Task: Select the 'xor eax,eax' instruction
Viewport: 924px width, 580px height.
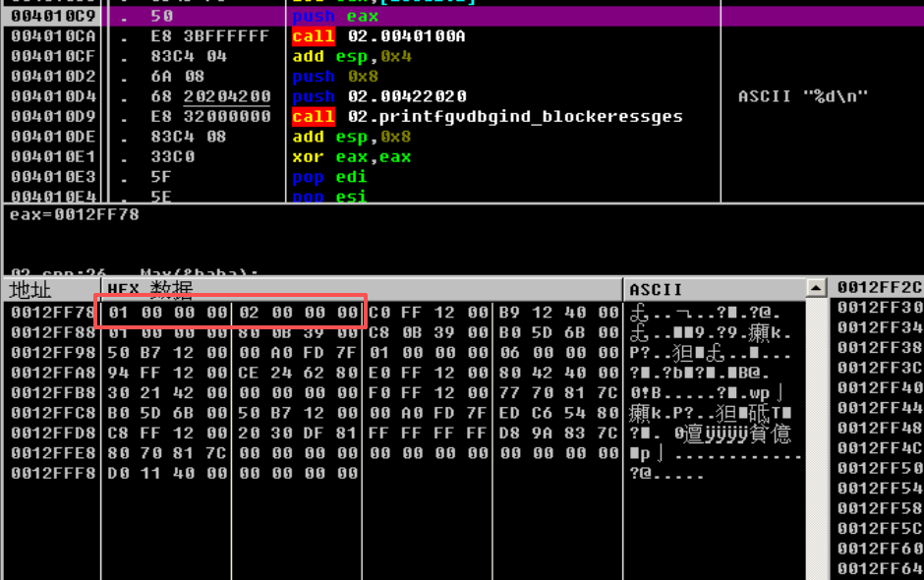Action: [352, 156]
